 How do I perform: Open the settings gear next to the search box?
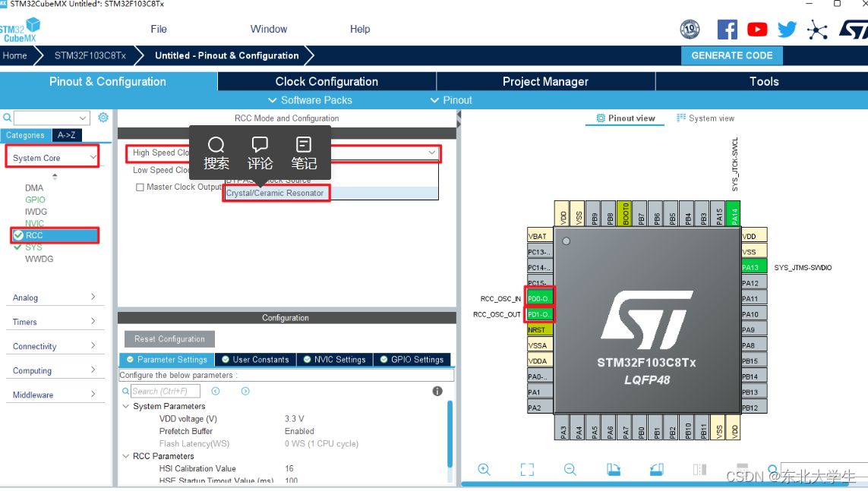click(103, 118)
